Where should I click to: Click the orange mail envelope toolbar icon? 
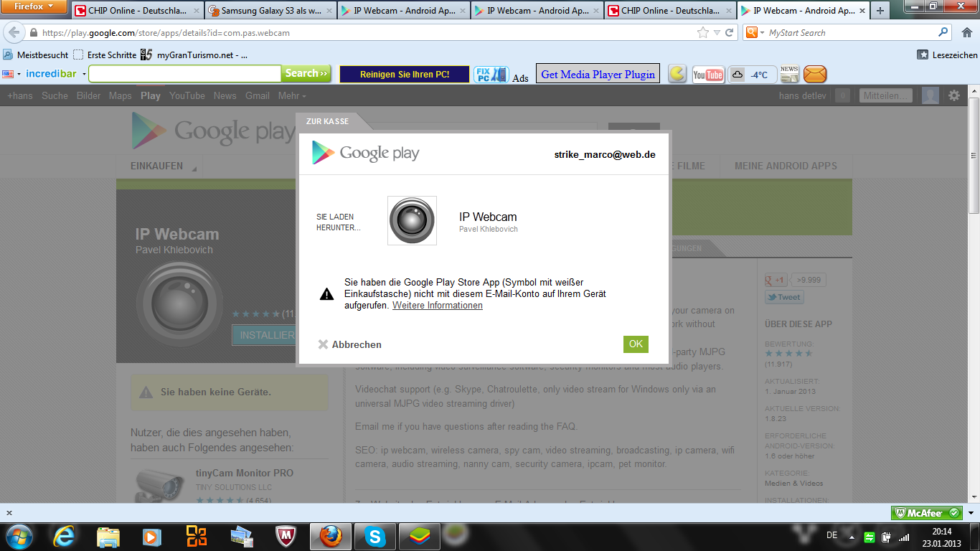point(815,74)
